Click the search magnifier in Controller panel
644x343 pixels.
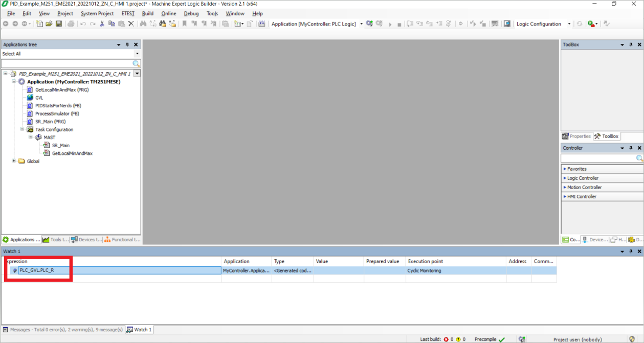point(639,158)
